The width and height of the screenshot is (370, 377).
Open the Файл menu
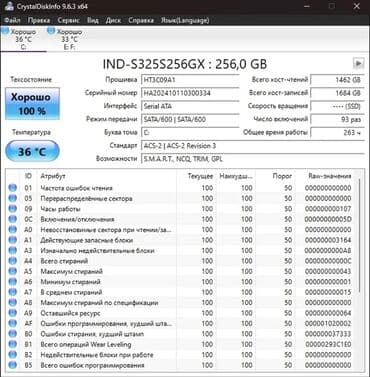(12, 20)
